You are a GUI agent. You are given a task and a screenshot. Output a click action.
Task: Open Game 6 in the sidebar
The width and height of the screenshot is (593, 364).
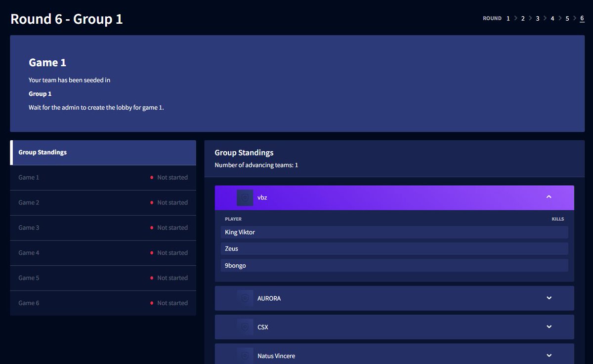(103, 303)
